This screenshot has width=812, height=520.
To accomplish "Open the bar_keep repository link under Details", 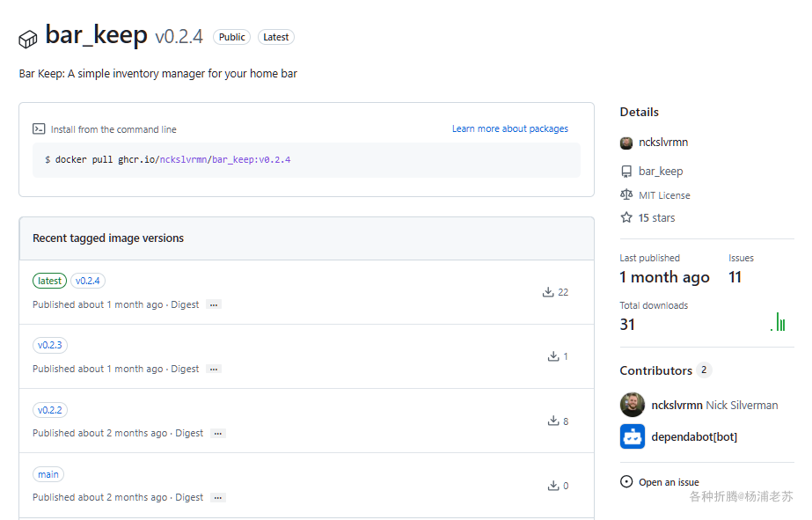I will 661,172.
